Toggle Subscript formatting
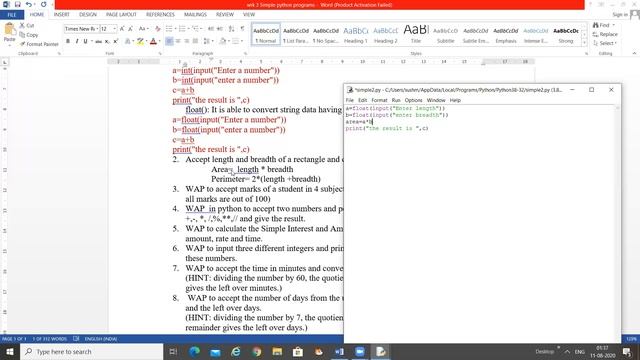The height and width of the screenshot is (360, 640). click(x=107, y=41)
